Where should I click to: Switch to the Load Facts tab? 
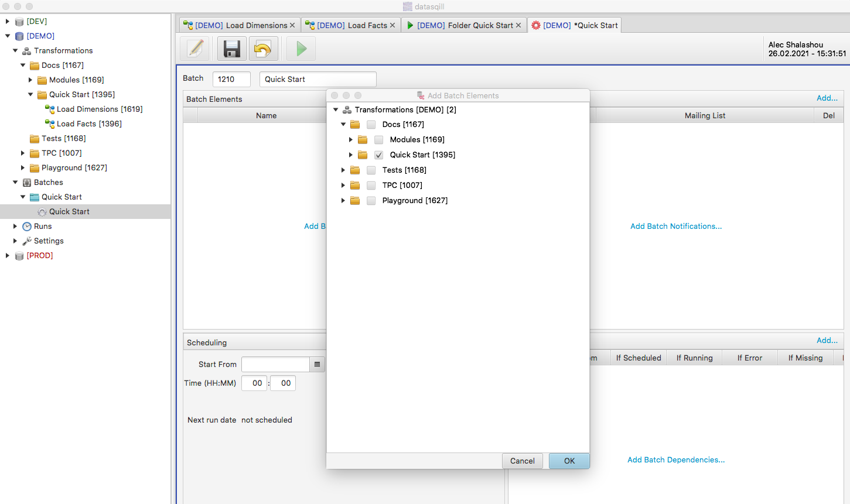point(351,25)
